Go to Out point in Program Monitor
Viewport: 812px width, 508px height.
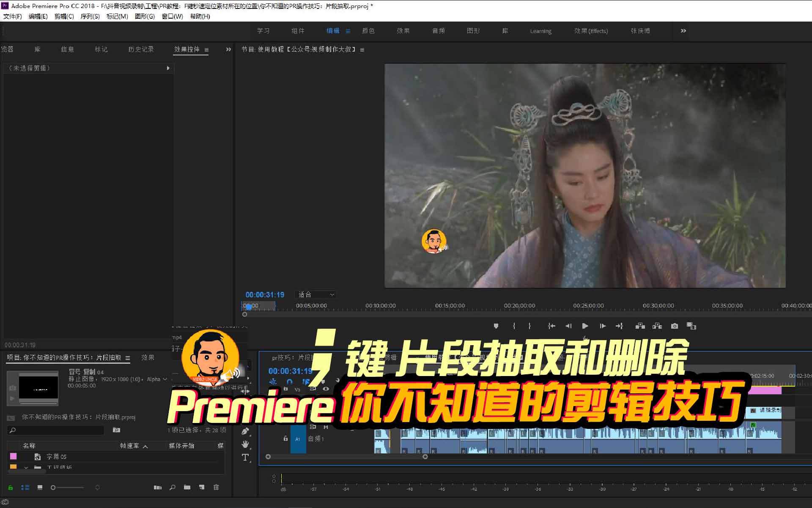coord(619,326)
